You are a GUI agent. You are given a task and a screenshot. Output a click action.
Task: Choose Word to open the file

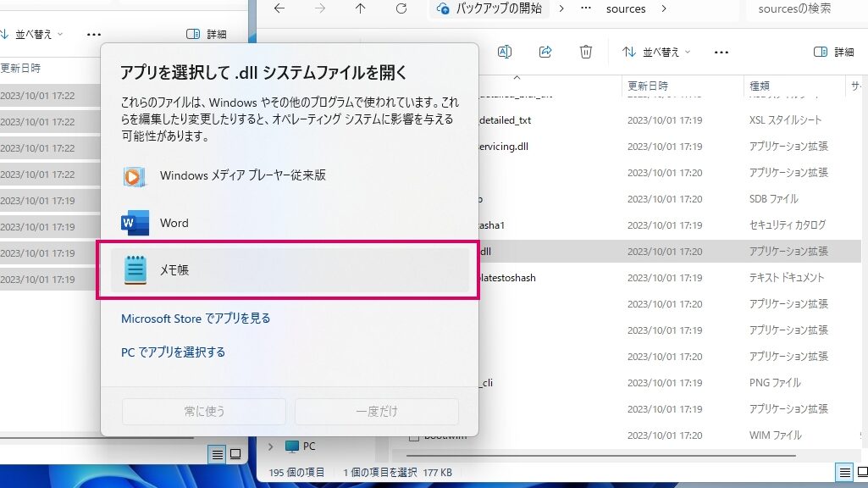(x=290, y=223)
